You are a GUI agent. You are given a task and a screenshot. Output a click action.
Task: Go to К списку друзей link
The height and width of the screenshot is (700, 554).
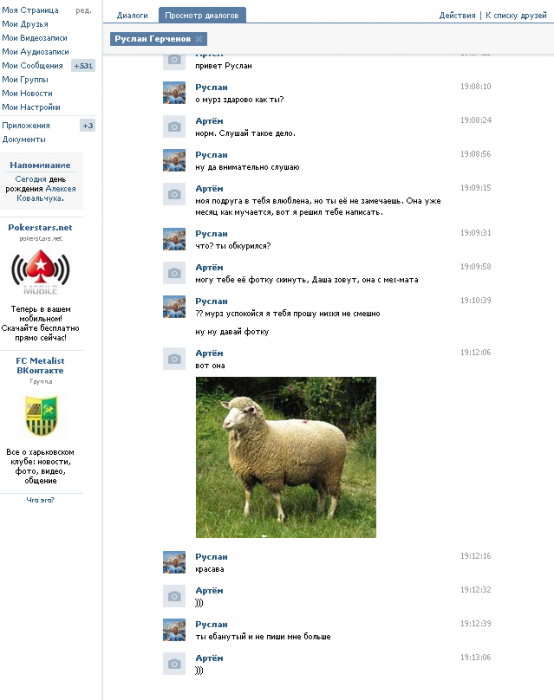[x=516, y=15]
